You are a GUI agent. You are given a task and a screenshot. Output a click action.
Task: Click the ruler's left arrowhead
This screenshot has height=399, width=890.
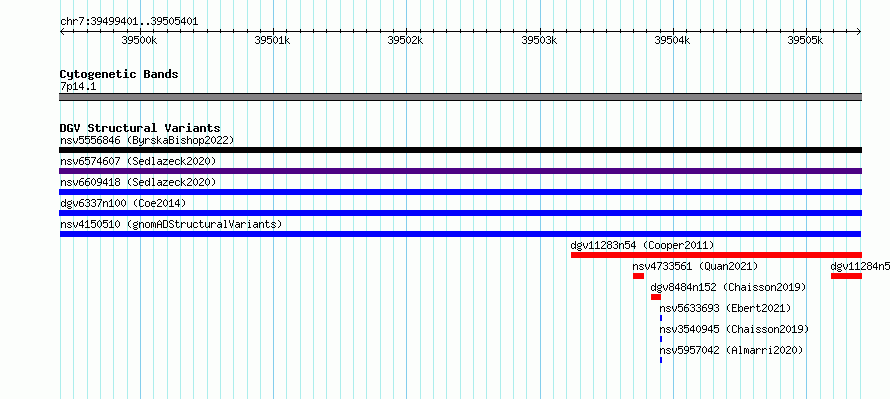pyautogui.click(x=62, y=32)
